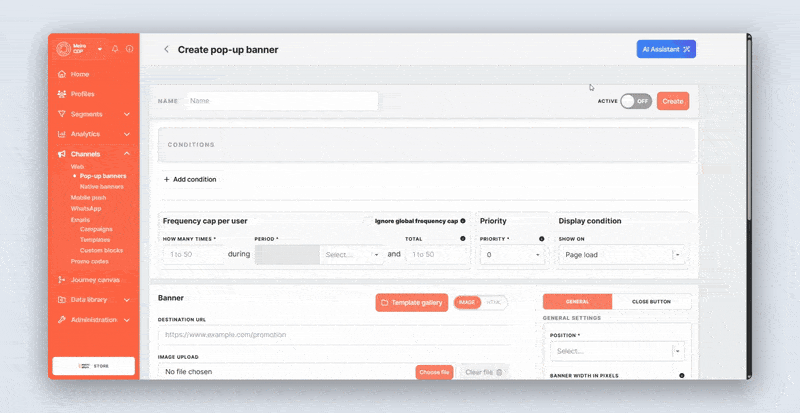The width and height of the screenshot is (800, 413).
Task: Click the Clear file button
Action: pos(484,372)
